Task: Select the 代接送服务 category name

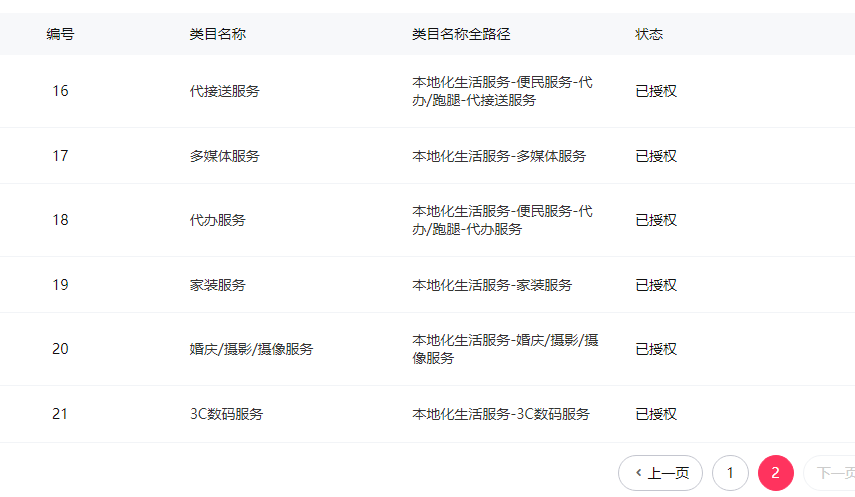Action: tap(224, 91)
